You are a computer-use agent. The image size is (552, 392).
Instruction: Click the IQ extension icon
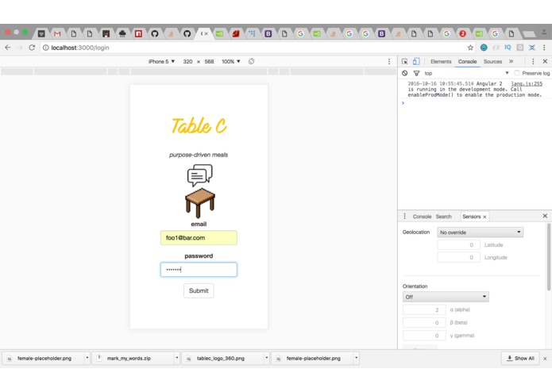pos(508,48)
